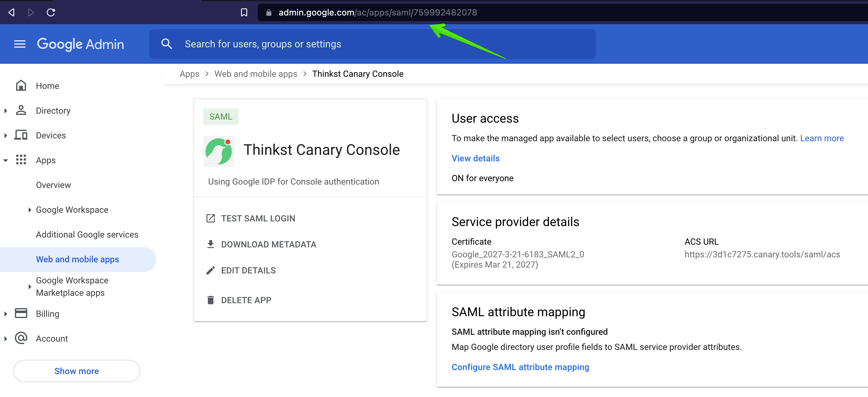This screenshot has width=868, height=397.
Task: Click the ON for everyone status
Action: 483,178
